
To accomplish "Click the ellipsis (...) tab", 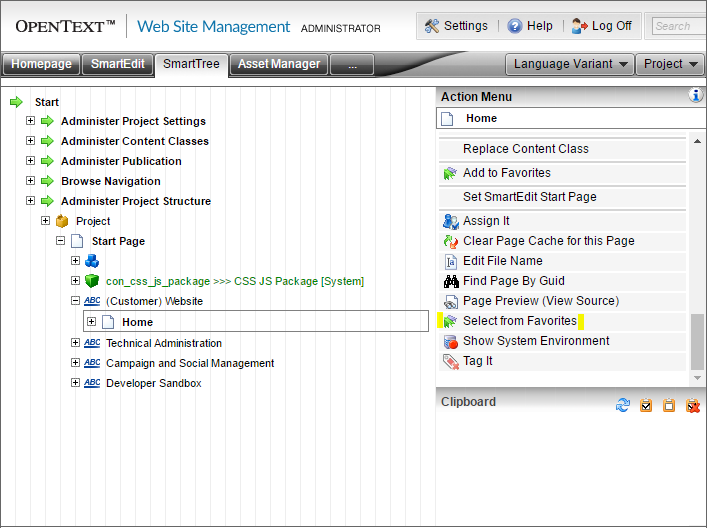I will [x=352, y=64].
